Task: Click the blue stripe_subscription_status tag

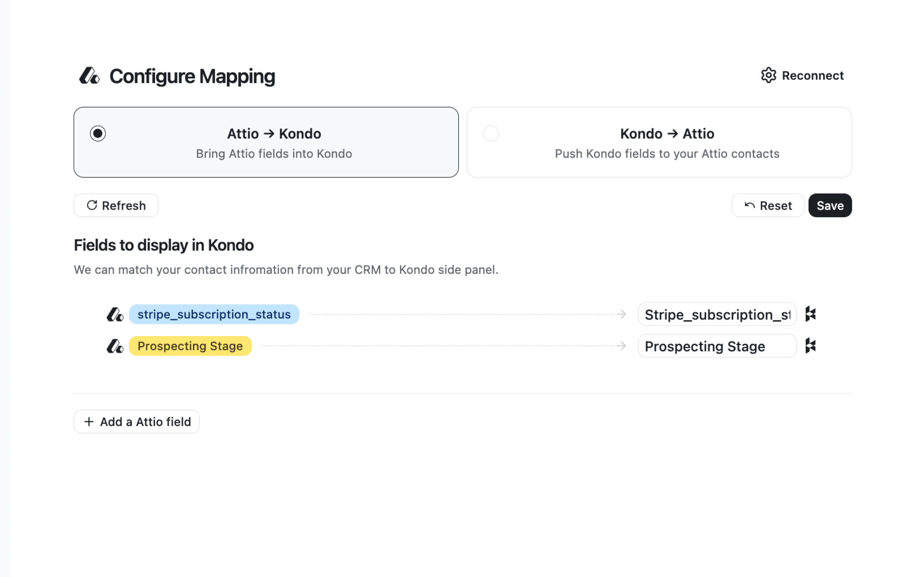Action: [214, 314]
